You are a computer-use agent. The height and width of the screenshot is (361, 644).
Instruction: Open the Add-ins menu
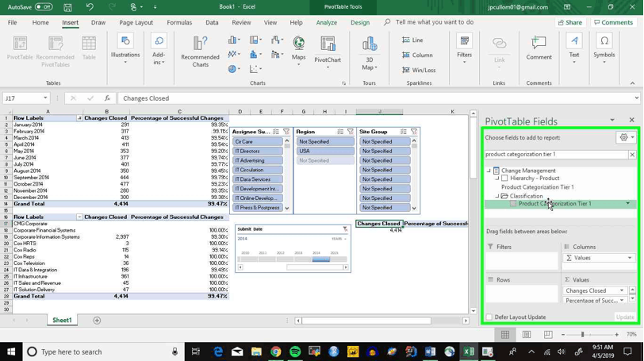(159, 50)
